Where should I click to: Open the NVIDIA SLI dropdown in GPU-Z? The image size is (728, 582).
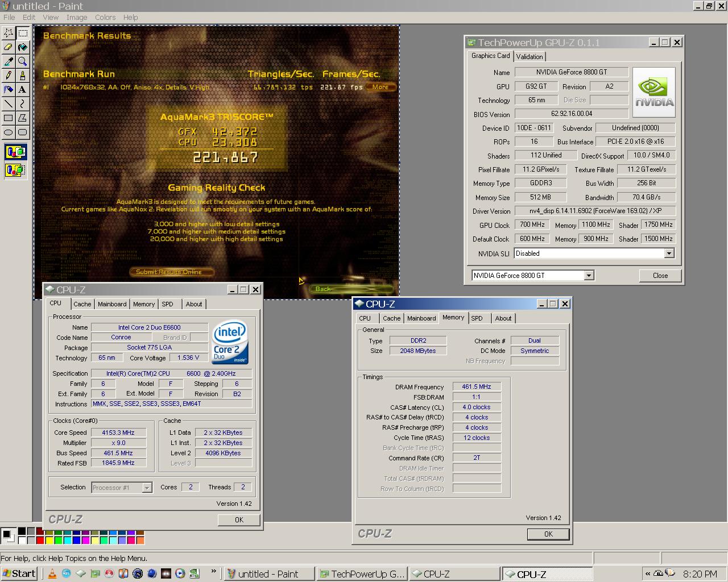tap(669, 253)
